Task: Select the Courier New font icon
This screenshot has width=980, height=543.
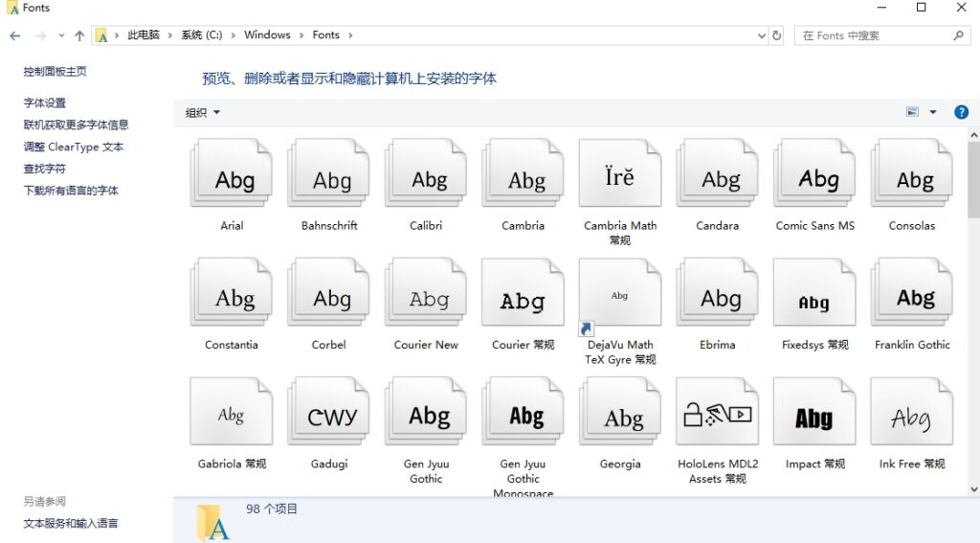Action: pyautogui.click(x=426, y=292)
